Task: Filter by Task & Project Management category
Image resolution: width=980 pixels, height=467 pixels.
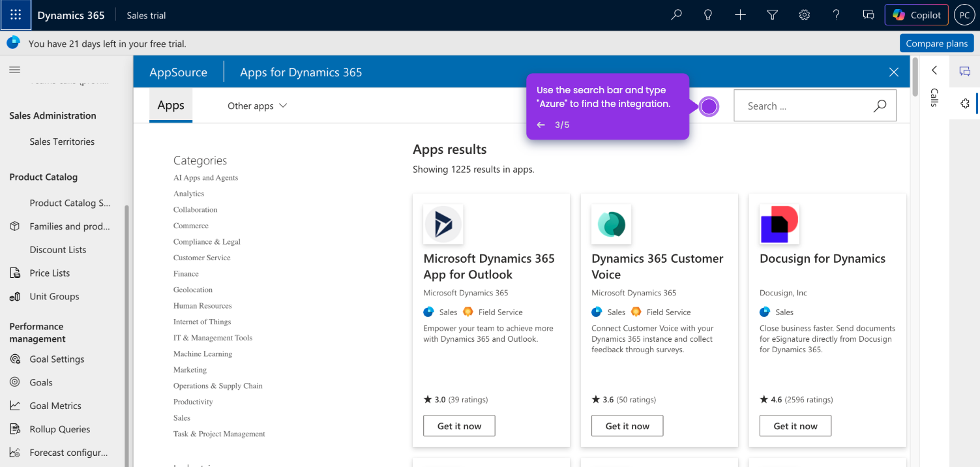Action: (x=219, y=434)
